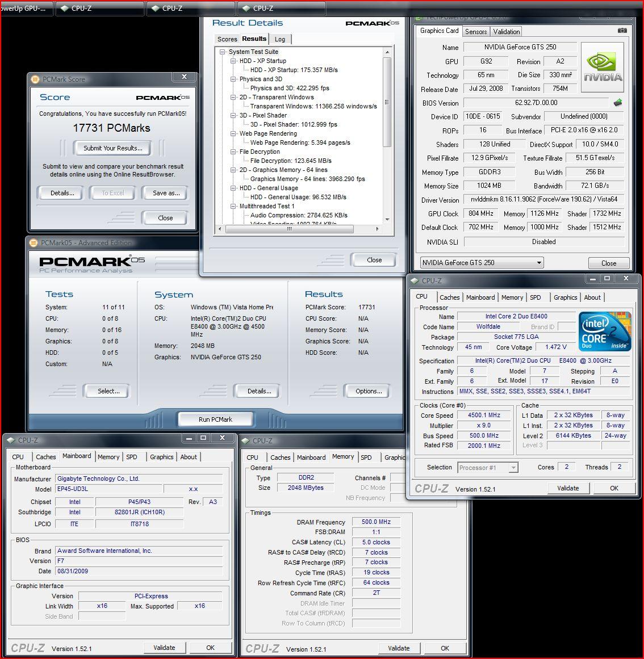Screen dimensions: 644x659
Task: Click the To Excel button
Action: click(112, 193)
